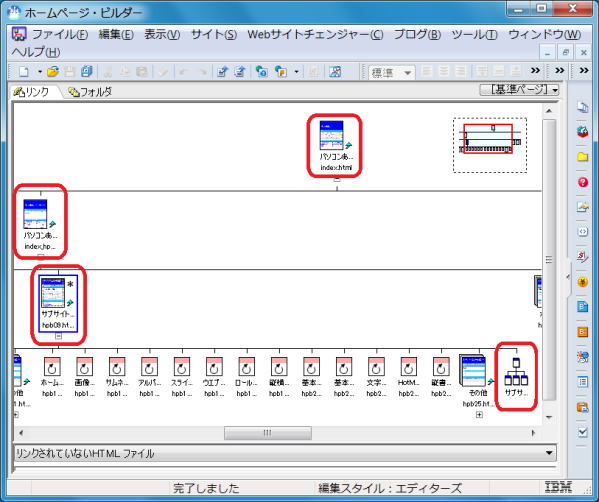Open the 標準 style dropdown
This screenshot has height=502, width=599.
point(392,72)
